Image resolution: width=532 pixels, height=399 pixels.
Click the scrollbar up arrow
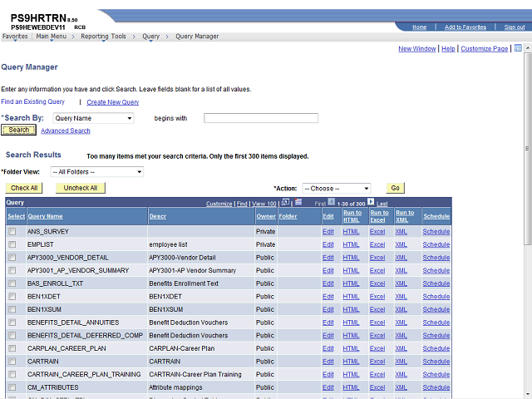(x=528, y=48)
